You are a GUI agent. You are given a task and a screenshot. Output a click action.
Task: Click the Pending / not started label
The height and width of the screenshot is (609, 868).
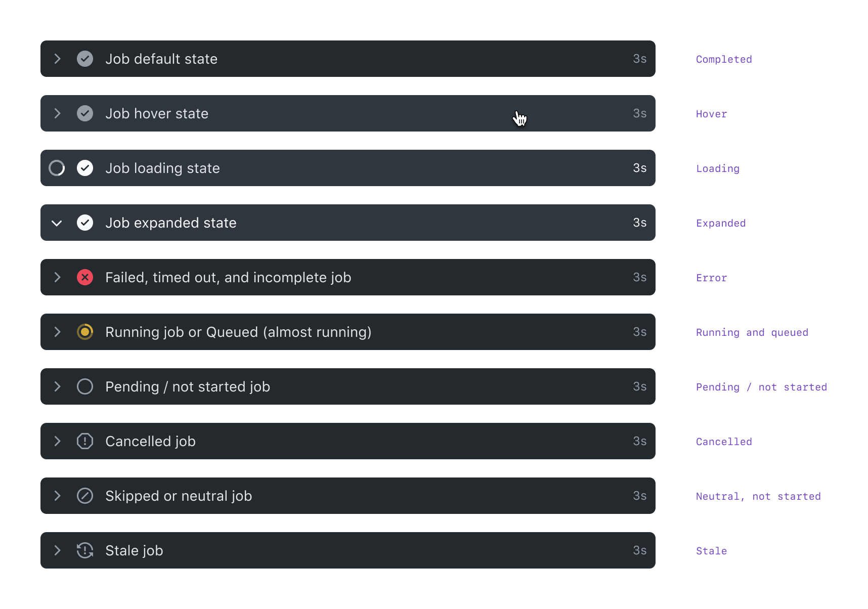[761, 387]
